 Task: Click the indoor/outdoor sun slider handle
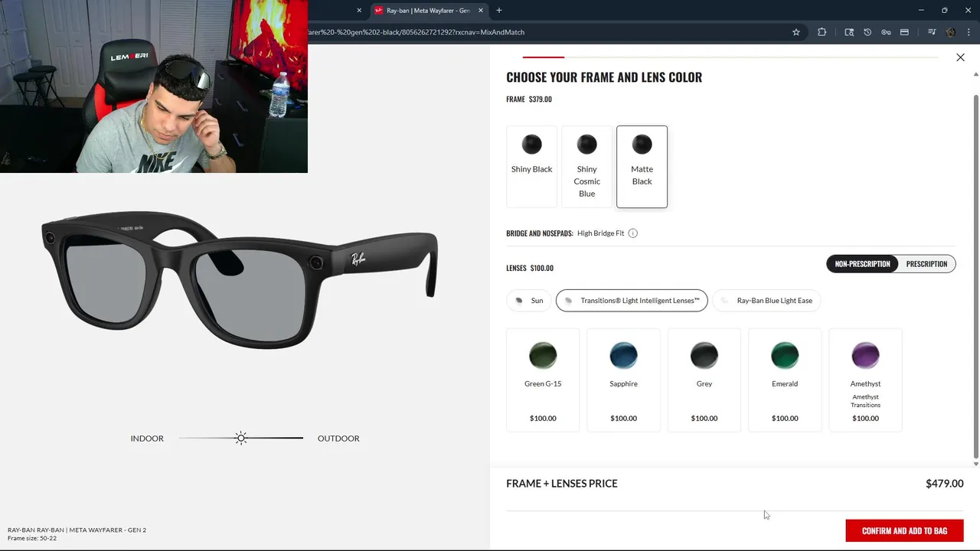click(241, 439)
